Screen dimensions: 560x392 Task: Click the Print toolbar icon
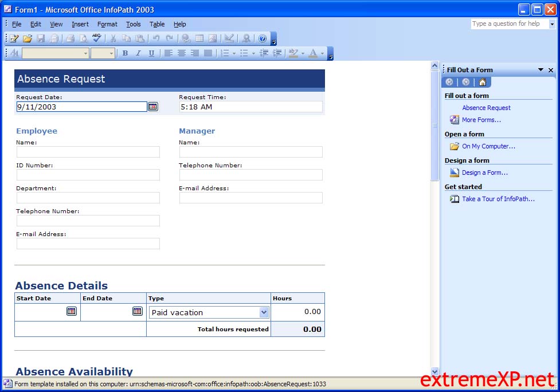(70, 38)
